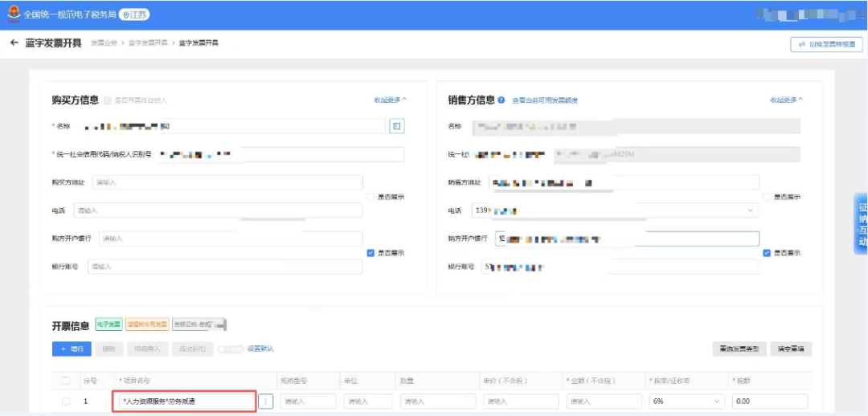Image resolution: width=868 pixels, height=416 pixels.
Task: Click the 增行 add row button
Action: (72, 349)
